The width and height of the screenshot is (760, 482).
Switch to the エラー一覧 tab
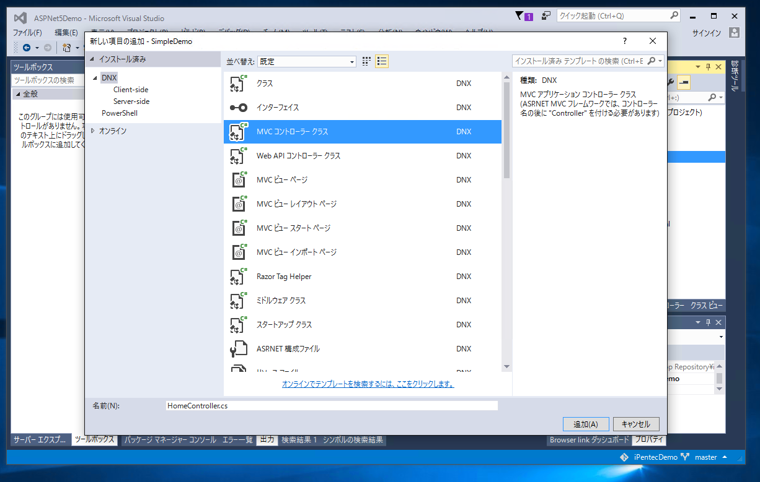coord(238,440)
